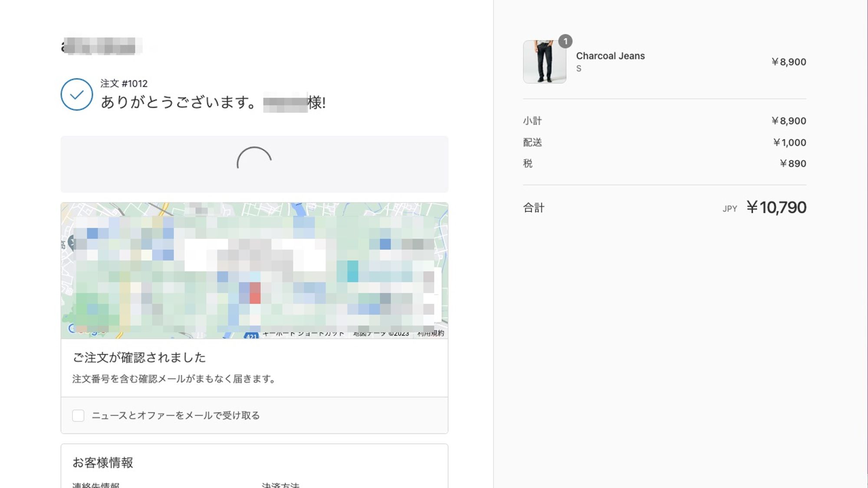Viewport: 868px width, 488px height.
Task: Click the delivery location map
Action: click(x=254, y=270)
